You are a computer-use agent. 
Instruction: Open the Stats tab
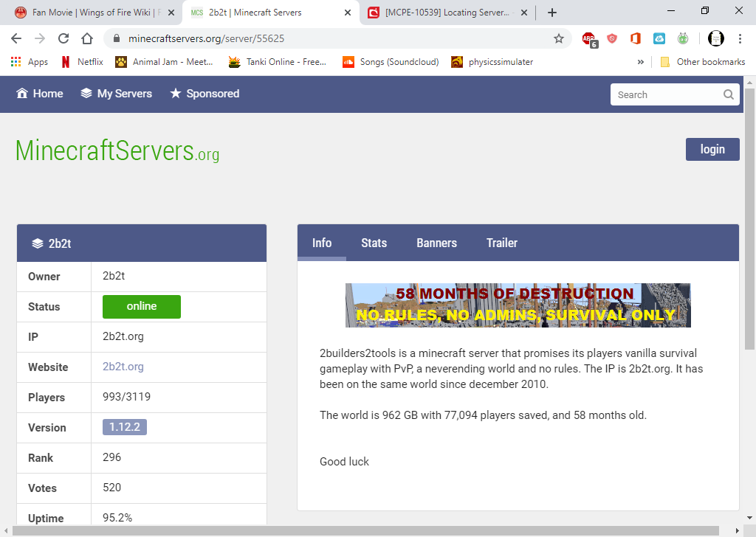coord(374,243)
